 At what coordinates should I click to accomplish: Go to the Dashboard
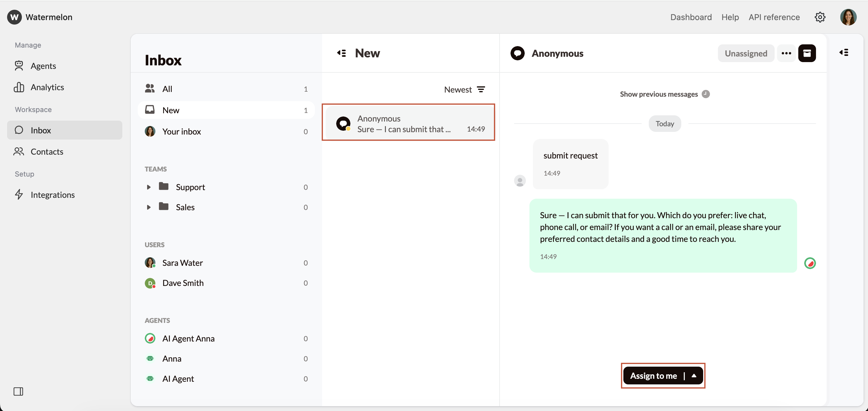click(691, 17)
